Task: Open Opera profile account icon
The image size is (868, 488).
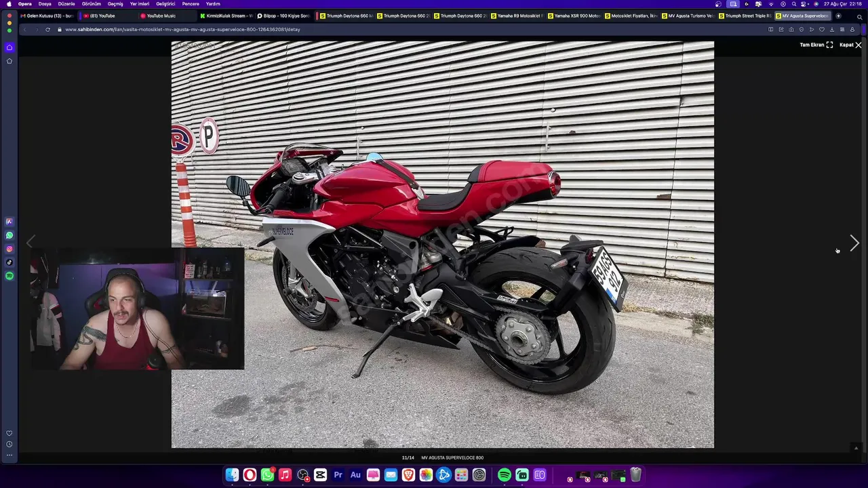Action: pos(852,29)
